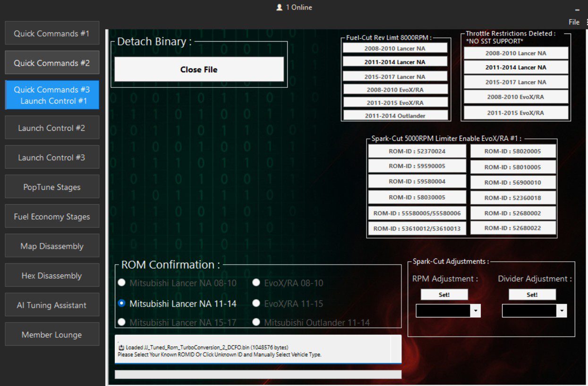Delete throttle restrictions 2015-2017 Lancer NA
Image resolution: width=588 pixels, height=386 pixels.
coord(516,82)
